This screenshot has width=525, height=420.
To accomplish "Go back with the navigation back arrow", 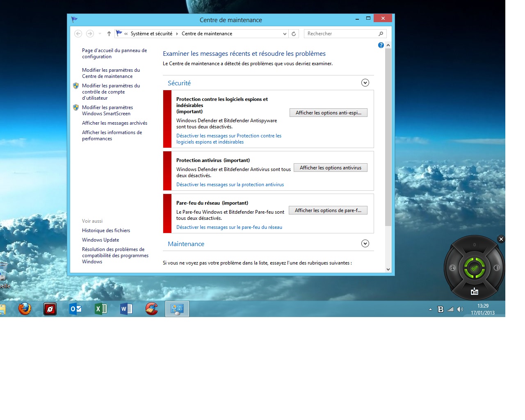I will pyautogui.click(x=78, y=34).
